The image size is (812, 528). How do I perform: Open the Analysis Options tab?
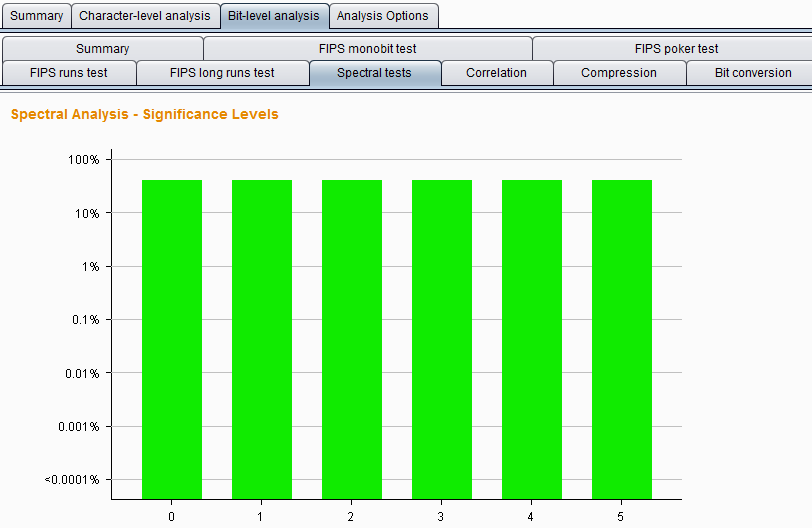point(383,16)
